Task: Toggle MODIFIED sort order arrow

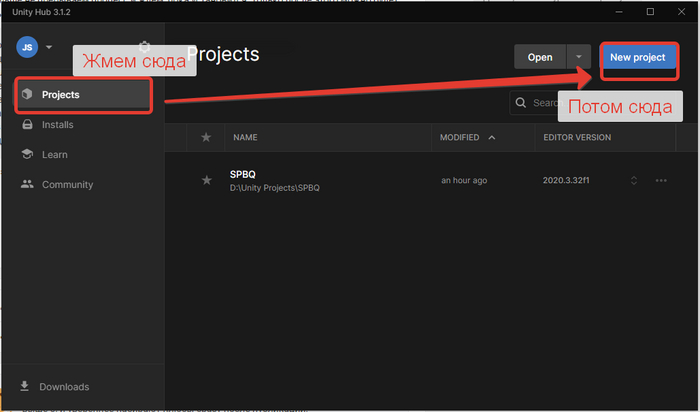Action: [492, 137]
